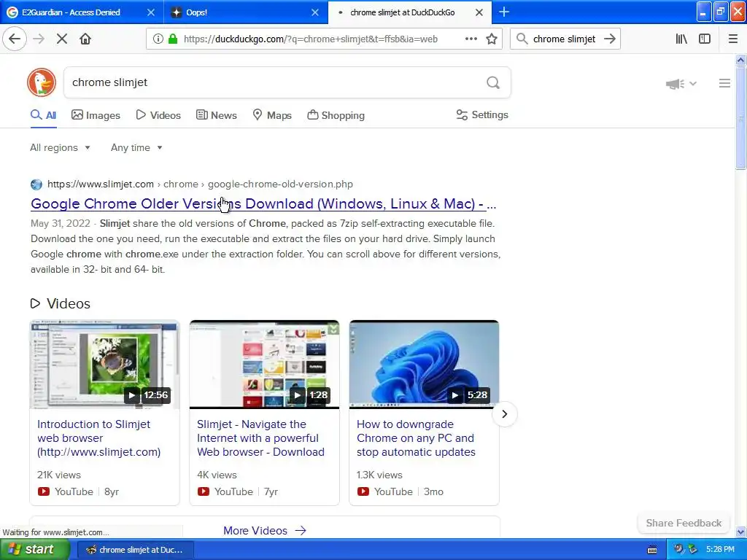Open Google Chrome Older Versions Download link
747x560 pixels.
coord(263,204)
